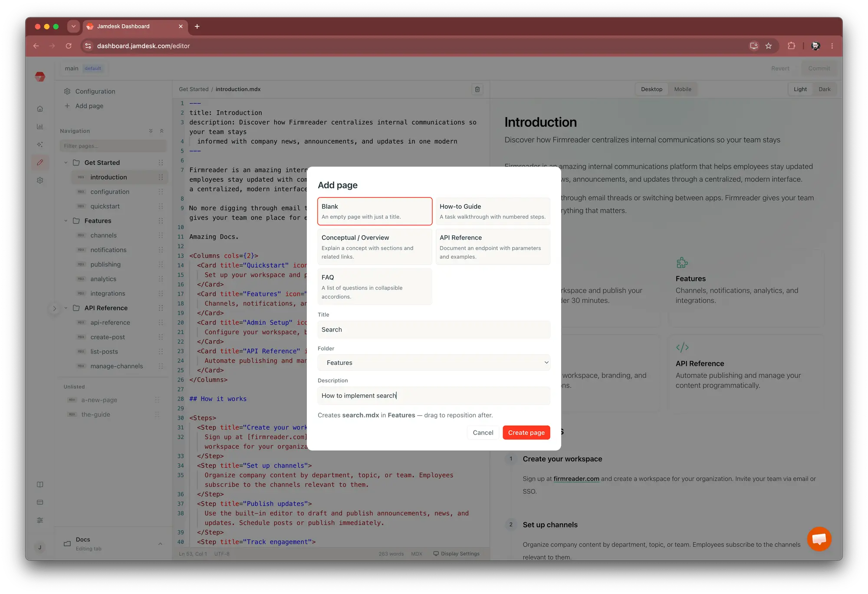This screenshot has height=594, width=868.
Task: Collapse the Features folder
Action: (x=66, y=221)
